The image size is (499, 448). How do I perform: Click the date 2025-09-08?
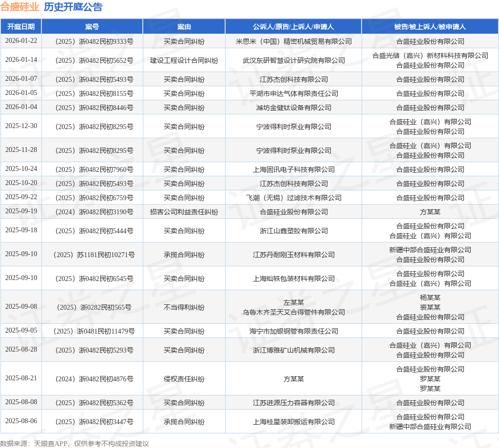pos(21,306)
